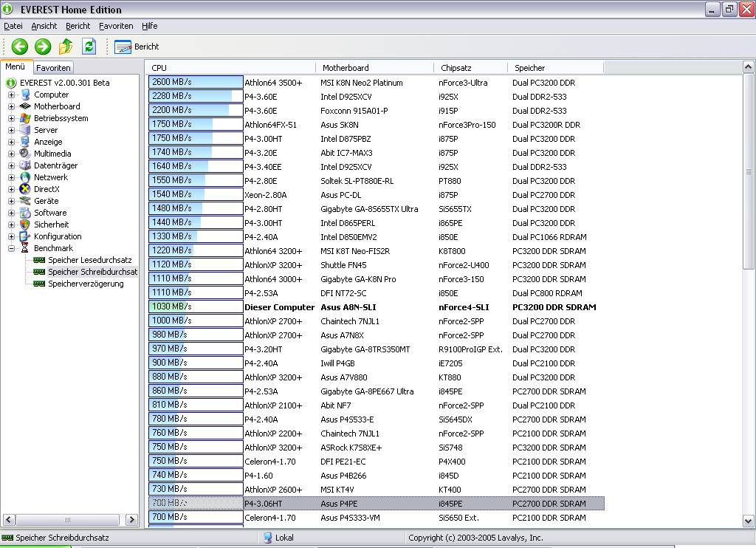Image resolution: width=756 pixels, height=548 pixels.
Task: Click the Up level toolbar icon
Action: pos(66,47)
